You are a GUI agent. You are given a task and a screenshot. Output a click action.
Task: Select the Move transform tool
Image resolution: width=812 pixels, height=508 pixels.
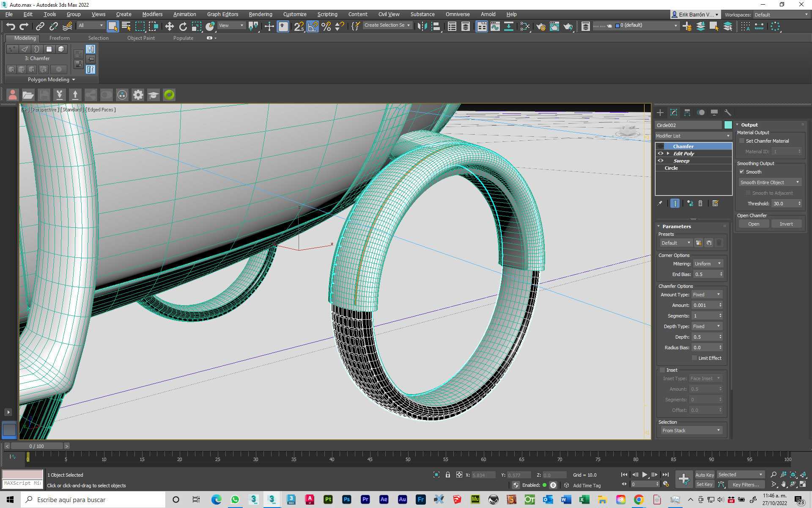click(169, 26)
